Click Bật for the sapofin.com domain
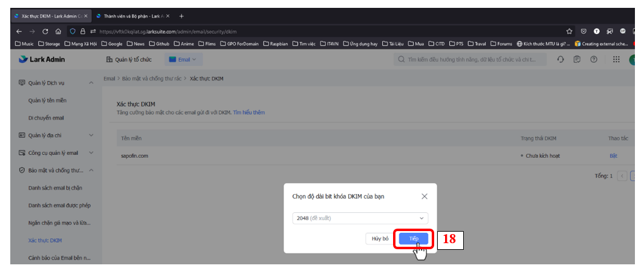 tap(613, 155)
